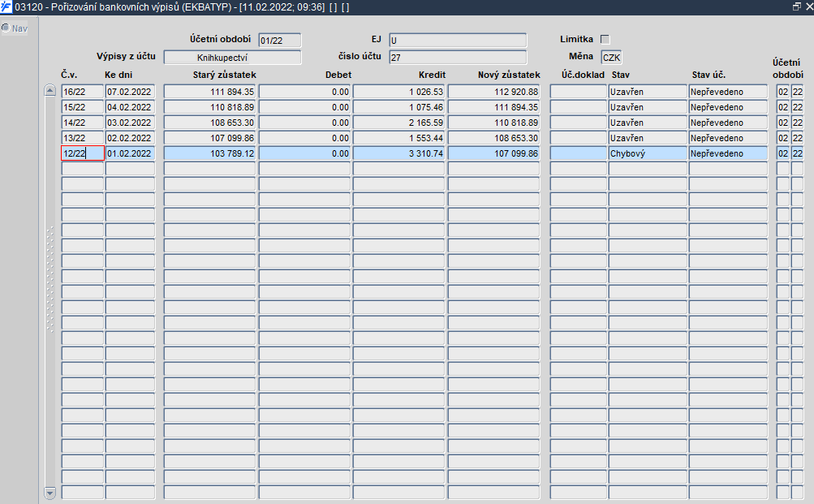Click old balance value 110 818.89 in row 15/22
The width and height of the screenshot is (814, 504).
click(x=209, y=107)
